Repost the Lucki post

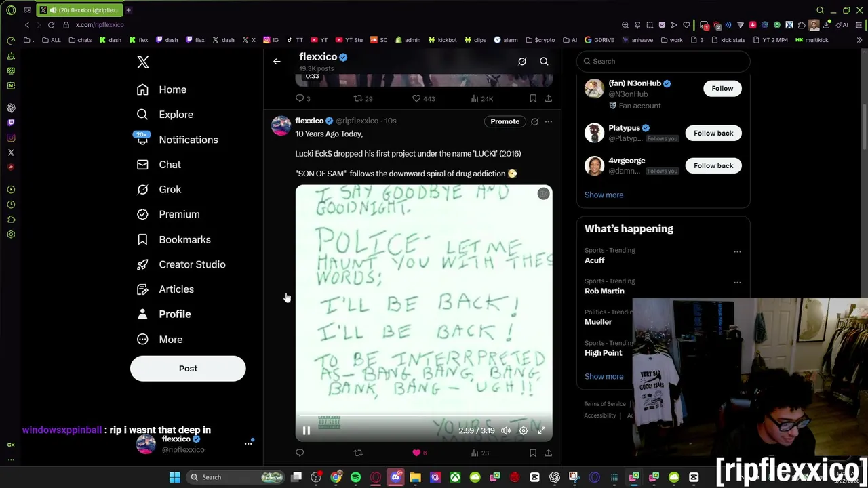[358, 453]
